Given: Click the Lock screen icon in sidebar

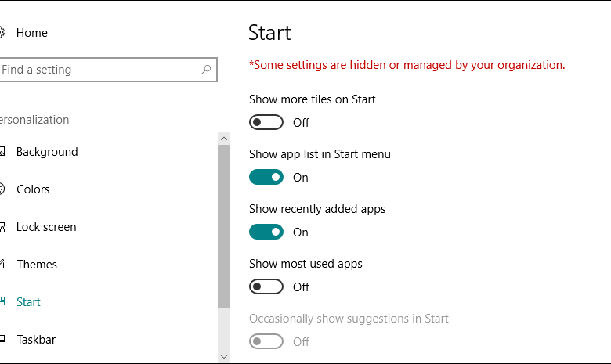Looking at the screenshot, I should click(x=2, y=227).
